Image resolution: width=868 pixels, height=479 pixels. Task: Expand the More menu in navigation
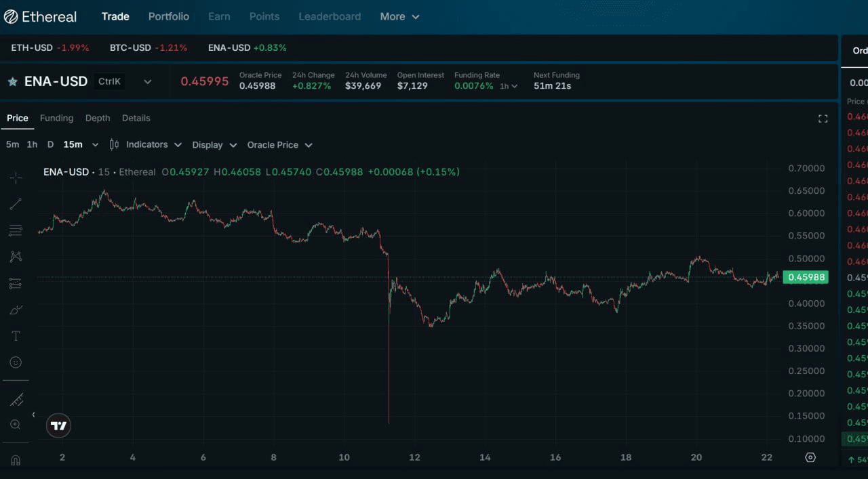[x=399, y=16]
